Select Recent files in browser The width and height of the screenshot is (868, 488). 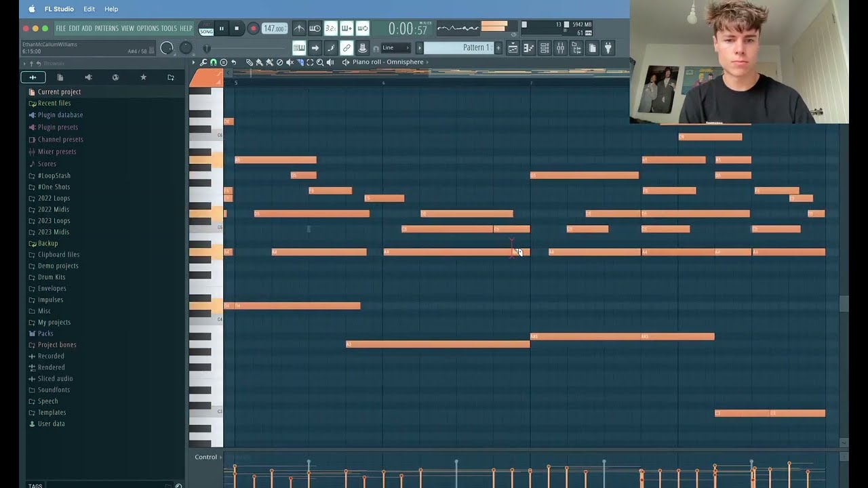tap(54, 103)
